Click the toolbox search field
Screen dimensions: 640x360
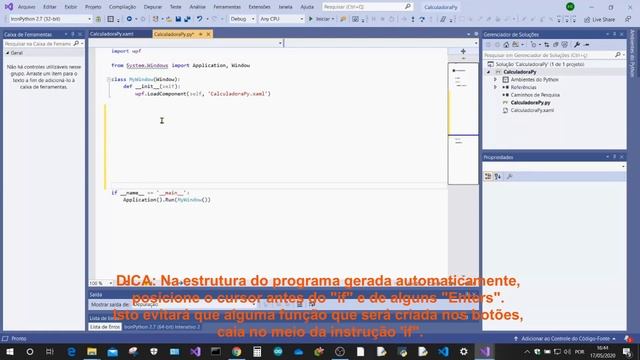point(42,44)
